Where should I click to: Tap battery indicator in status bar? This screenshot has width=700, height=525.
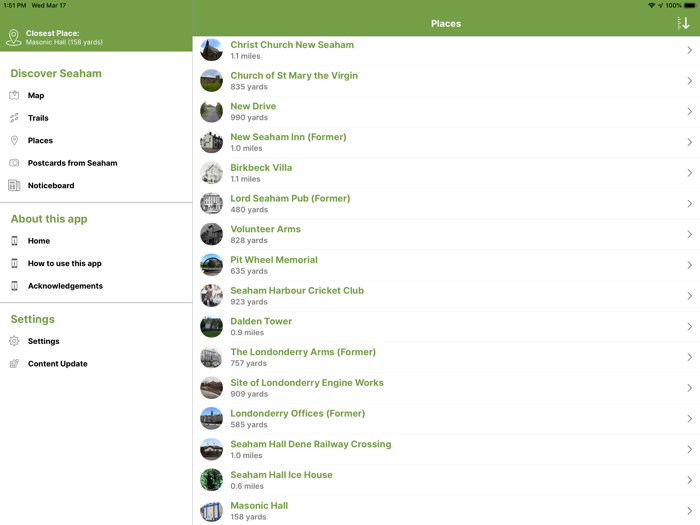(690, 5)
